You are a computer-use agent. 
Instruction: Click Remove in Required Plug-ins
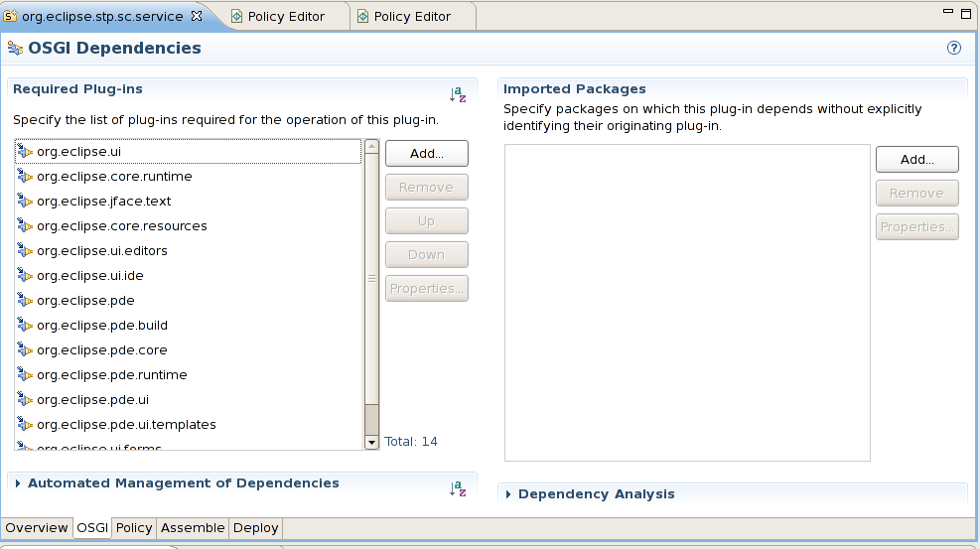(427, 188)
